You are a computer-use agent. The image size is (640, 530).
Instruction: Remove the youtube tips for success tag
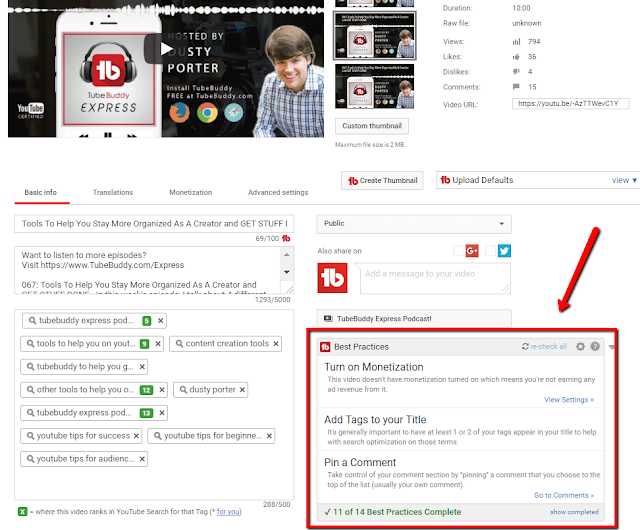coord(136,436)
